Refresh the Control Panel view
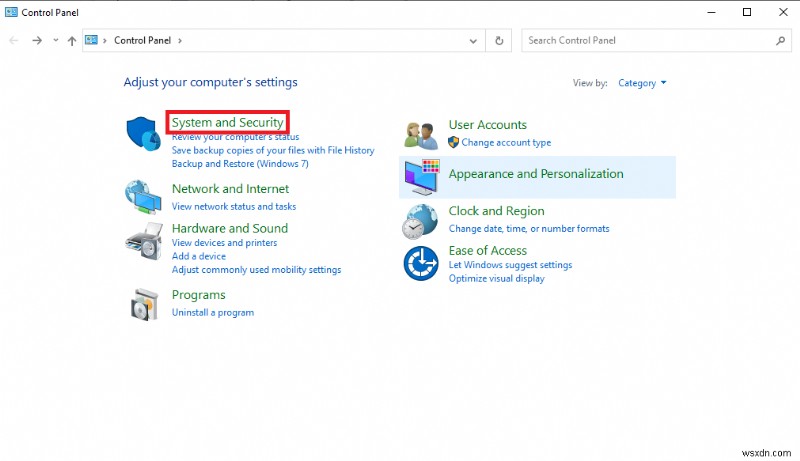 [x=499, y=40]
